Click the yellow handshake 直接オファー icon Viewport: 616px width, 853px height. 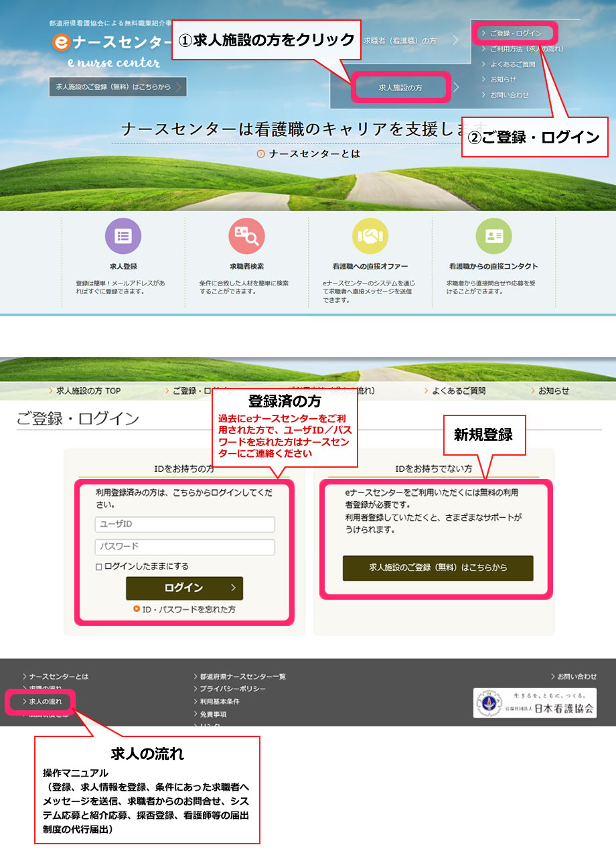point(370,236)
